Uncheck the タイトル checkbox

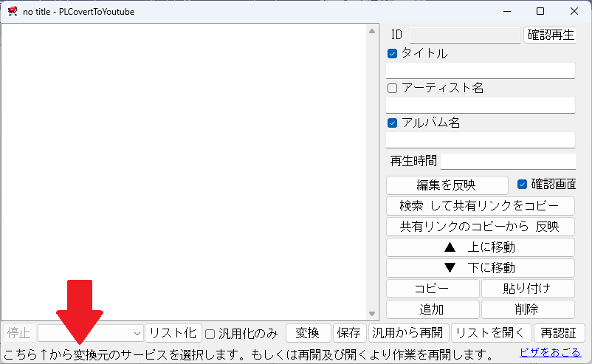tap(393, 54)
